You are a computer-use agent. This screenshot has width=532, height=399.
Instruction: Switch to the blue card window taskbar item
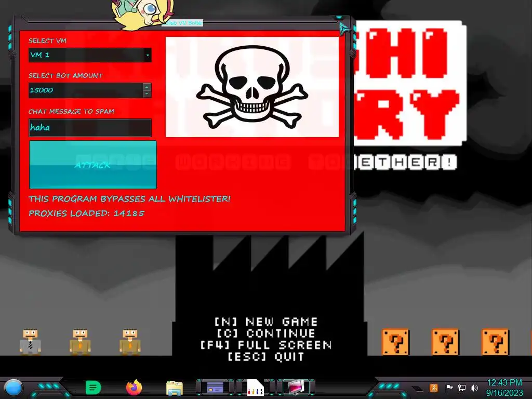click(215, 388)
